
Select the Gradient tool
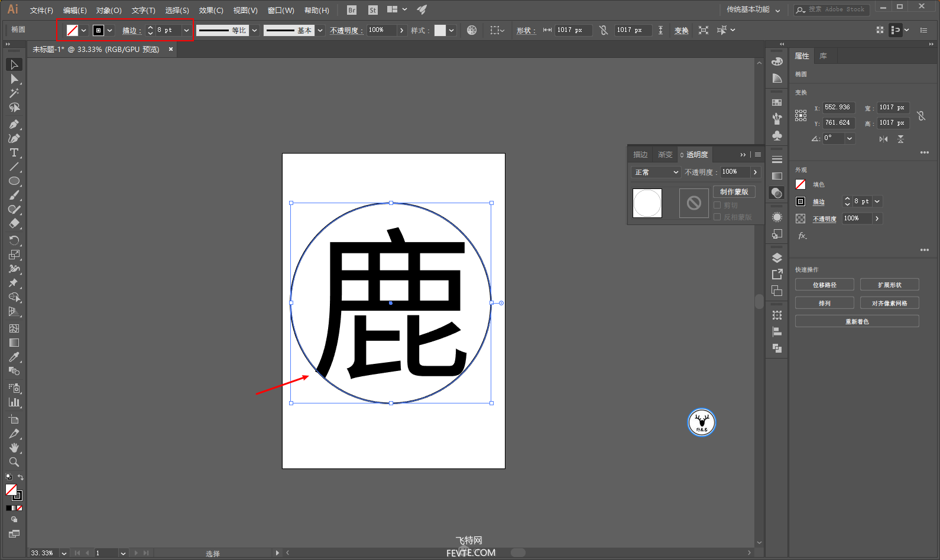[14, 343]
